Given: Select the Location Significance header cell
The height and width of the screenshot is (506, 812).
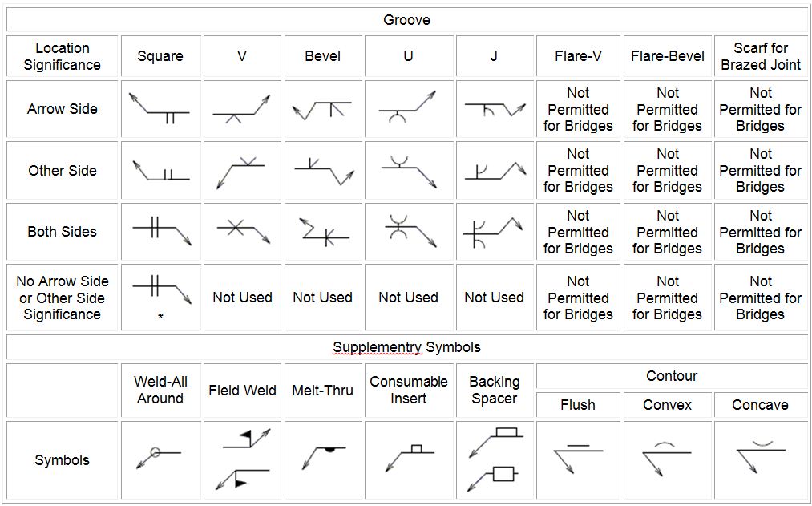Looking at the screenshot, I should (x=63, y=56).
